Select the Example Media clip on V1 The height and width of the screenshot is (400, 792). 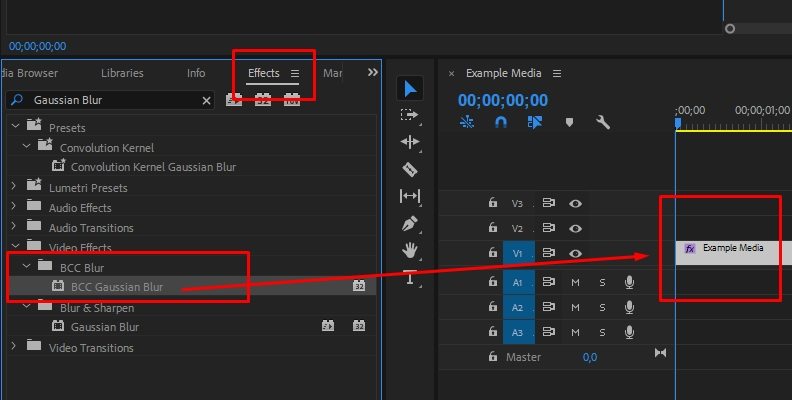click(x=733, y=252)
